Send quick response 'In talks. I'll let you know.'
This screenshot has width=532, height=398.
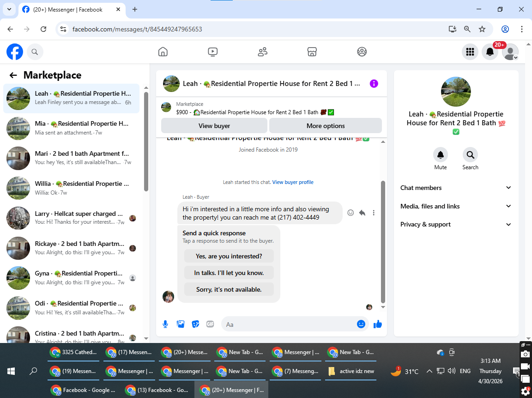pos(229,273)
